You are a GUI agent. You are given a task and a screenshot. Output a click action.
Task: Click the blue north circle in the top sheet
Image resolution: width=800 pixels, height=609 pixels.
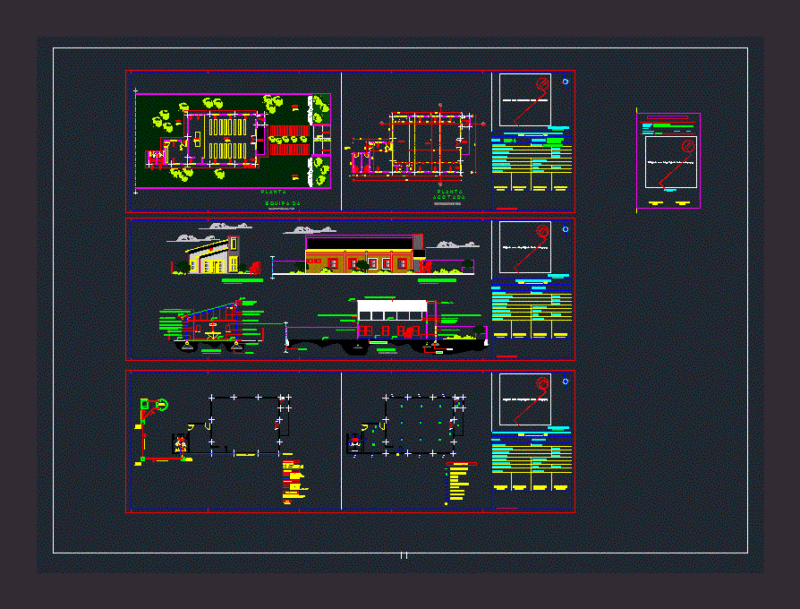(565, 82)
